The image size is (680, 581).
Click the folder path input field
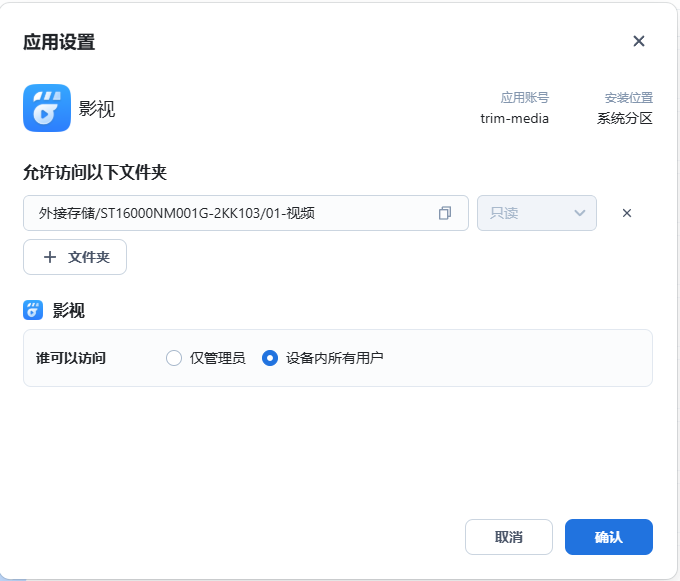[246, 213]
